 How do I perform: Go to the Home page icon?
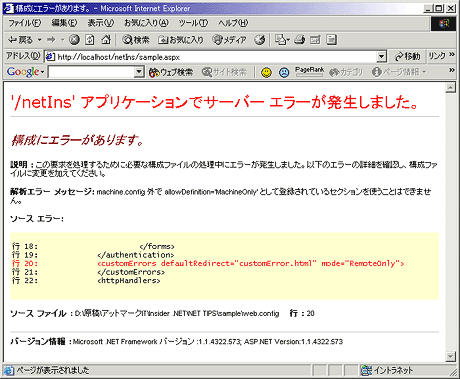pos(106,40)
